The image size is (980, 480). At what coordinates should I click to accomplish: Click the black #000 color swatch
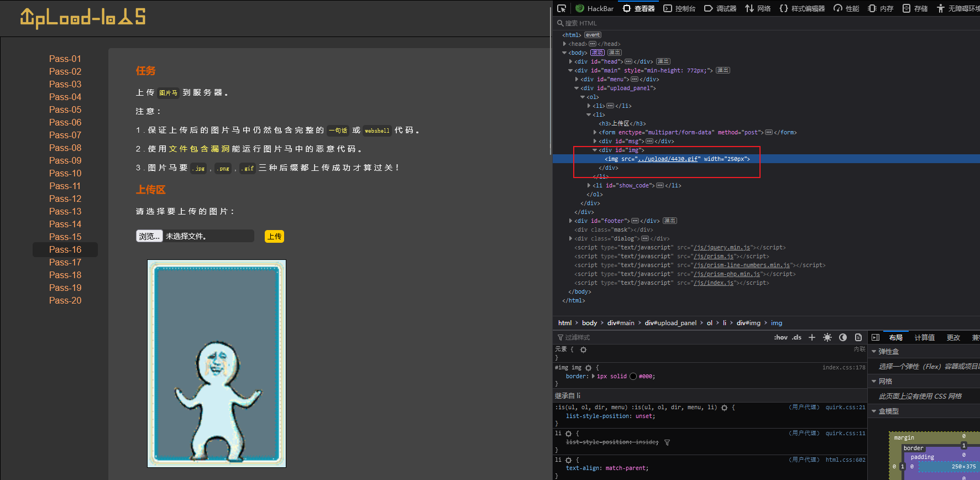pyautogui.click(x=633, y=377)
